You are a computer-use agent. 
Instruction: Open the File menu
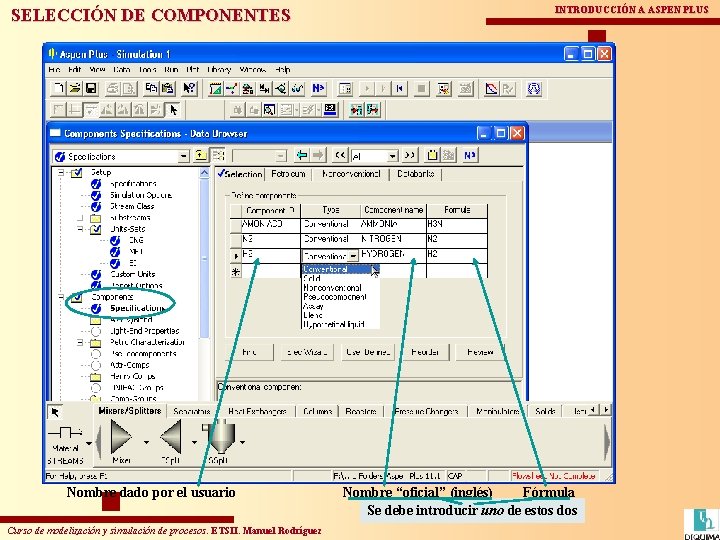pyautogui.click(x=54, y=70)
